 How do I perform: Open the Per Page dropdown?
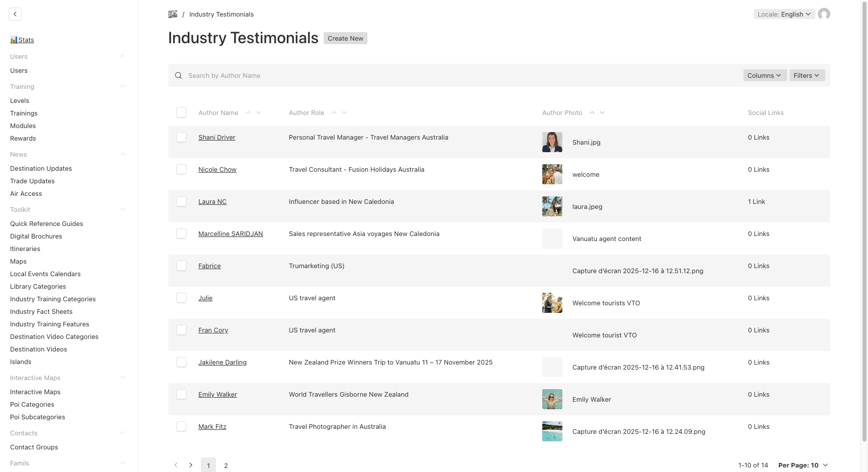pyautogui.click(x=803, y=465)
